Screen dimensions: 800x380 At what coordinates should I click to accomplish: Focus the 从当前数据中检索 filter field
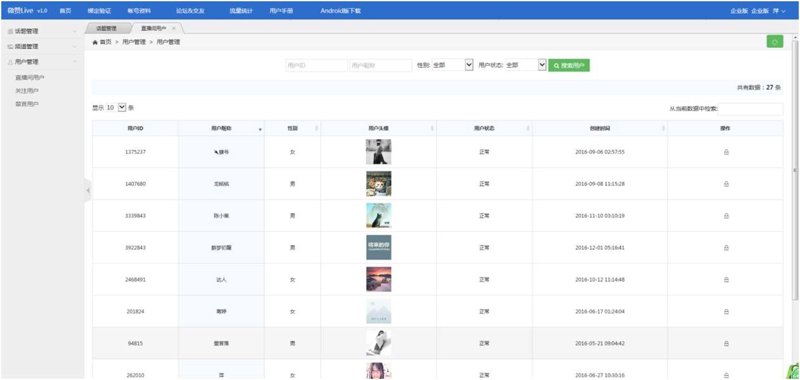(x=751, y=109)
